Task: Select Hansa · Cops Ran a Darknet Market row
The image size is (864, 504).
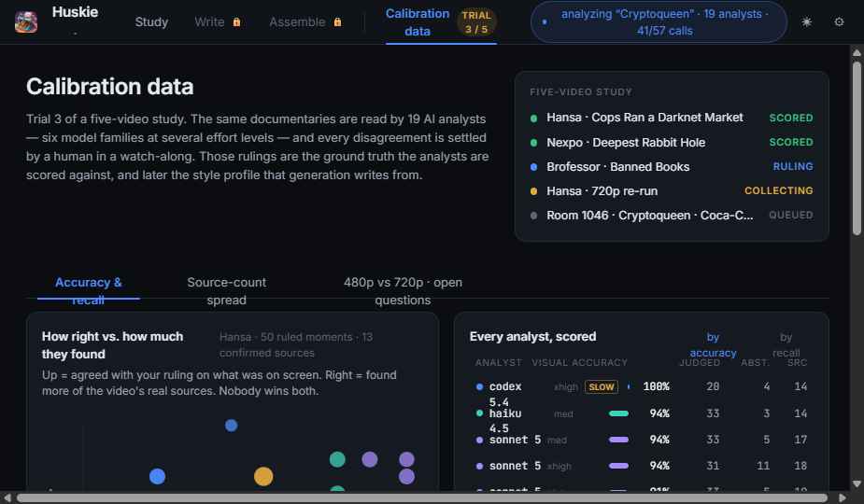Action: pos(672,118)
